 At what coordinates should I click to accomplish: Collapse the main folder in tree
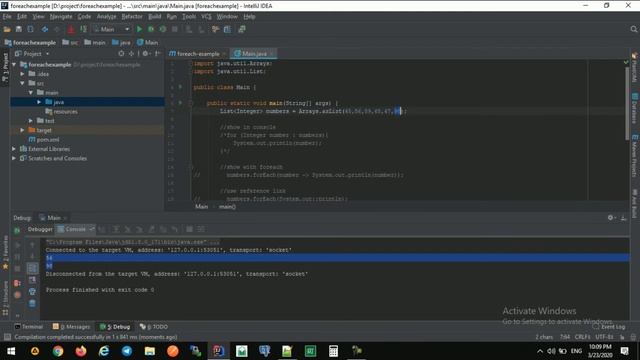[31, 93]
